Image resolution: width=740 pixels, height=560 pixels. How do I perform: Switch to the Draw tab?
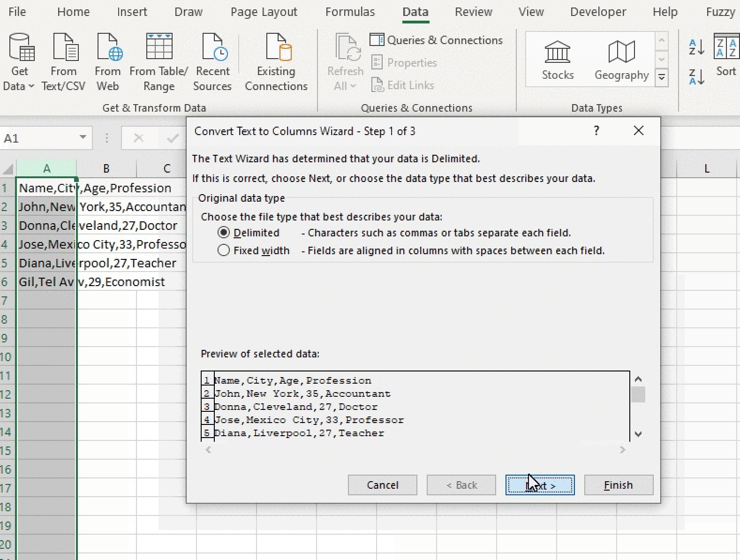(x=188, y=12)
